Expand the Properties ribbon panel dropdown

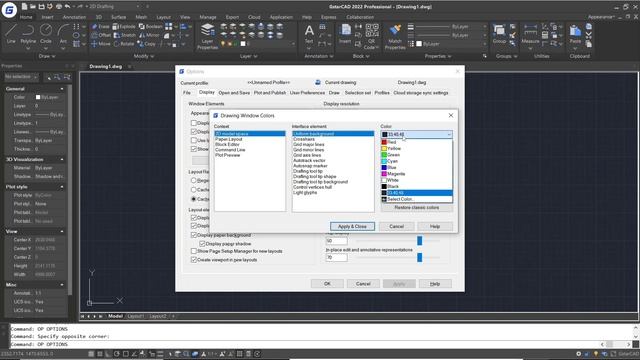click(x=438, y=56)
